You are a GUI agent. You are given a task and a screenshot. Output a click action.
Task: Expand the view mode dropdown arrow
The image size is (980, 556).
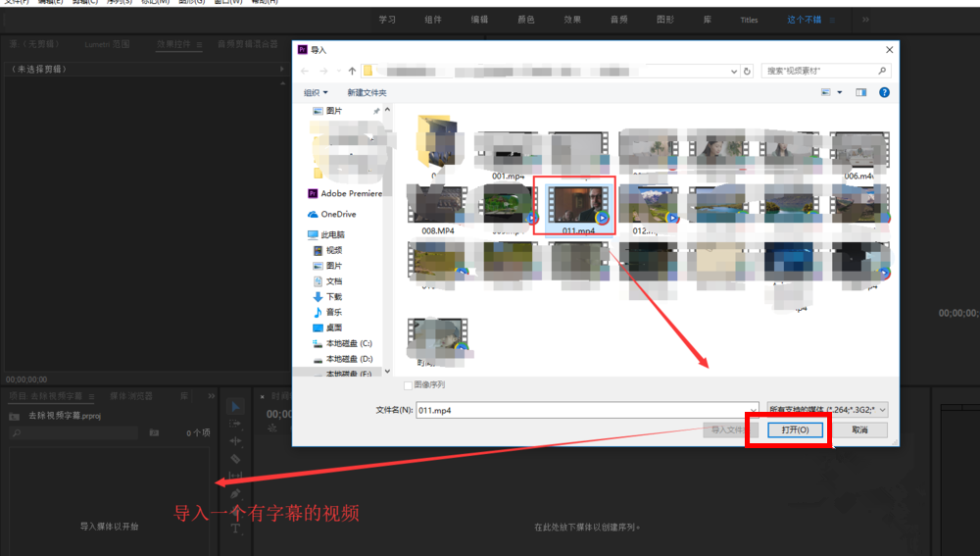pos(839,92)
